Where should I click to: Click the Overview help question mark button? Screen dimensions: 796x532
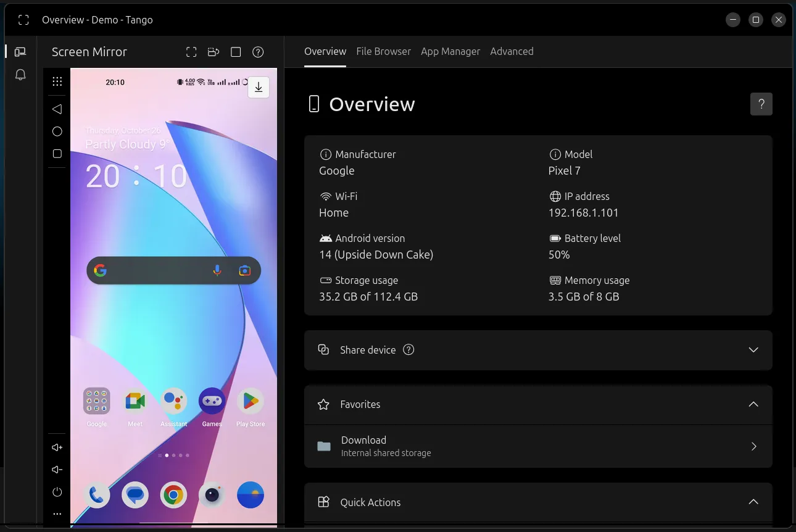761,104
